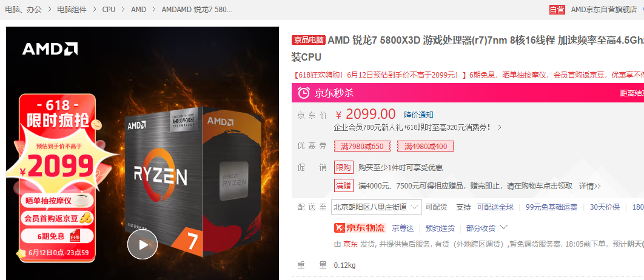644x280 pixels.
Task: Click the 限购 promotion tag
Action: [x=344, y=167]
